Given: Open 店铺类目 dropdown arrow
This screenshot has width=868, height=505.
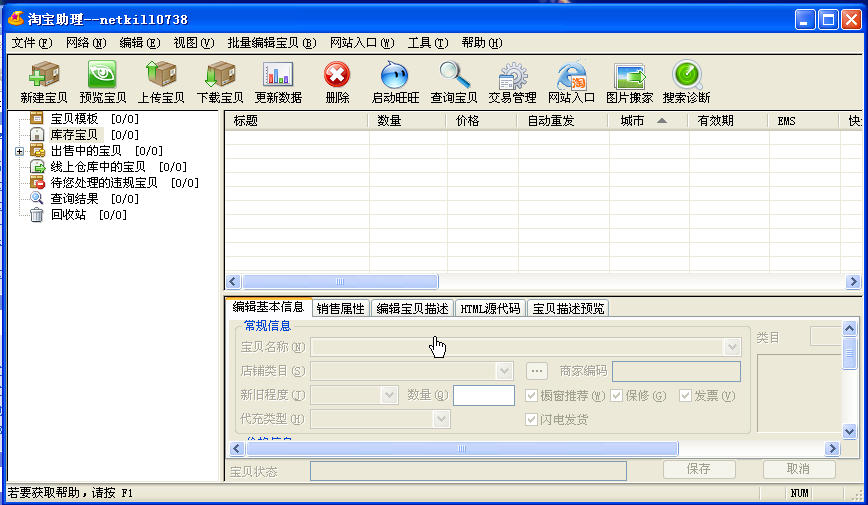Looking at the screenshot, I should (x=504, y=370).
